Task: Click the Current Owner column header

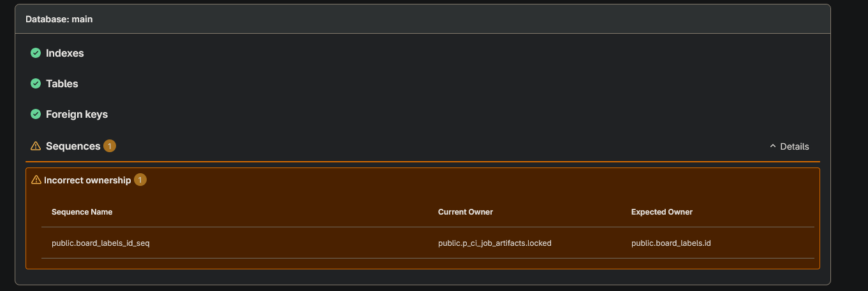Action: [466, 211]
